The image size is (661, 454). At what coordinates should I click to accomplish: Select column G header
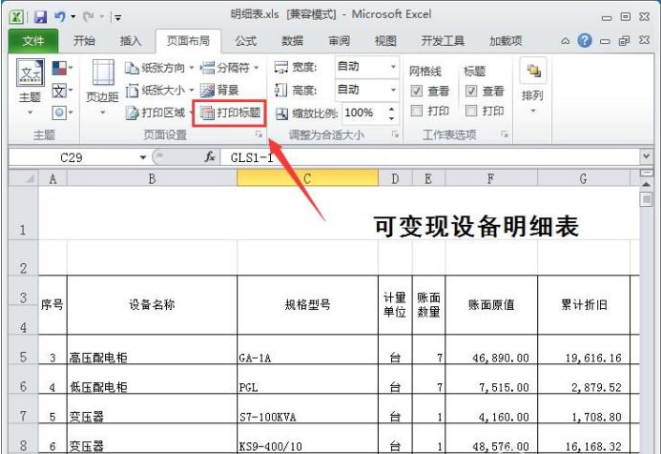[583, 178]
